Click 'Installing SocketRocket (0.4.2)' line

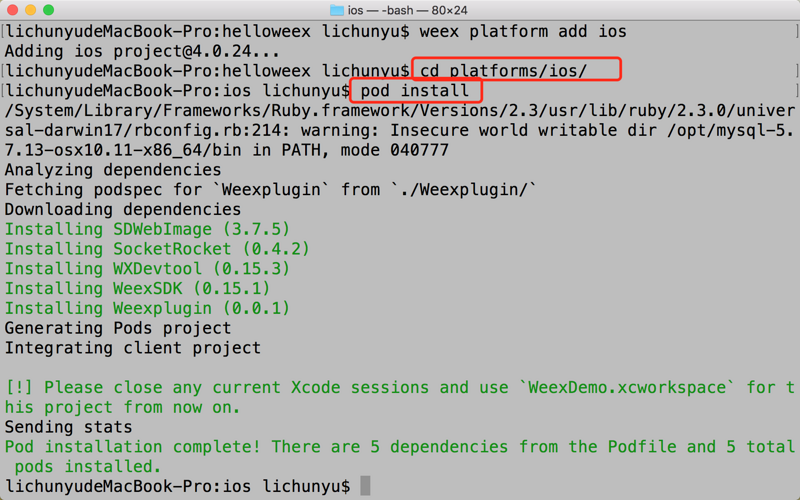tap(157, 249)
